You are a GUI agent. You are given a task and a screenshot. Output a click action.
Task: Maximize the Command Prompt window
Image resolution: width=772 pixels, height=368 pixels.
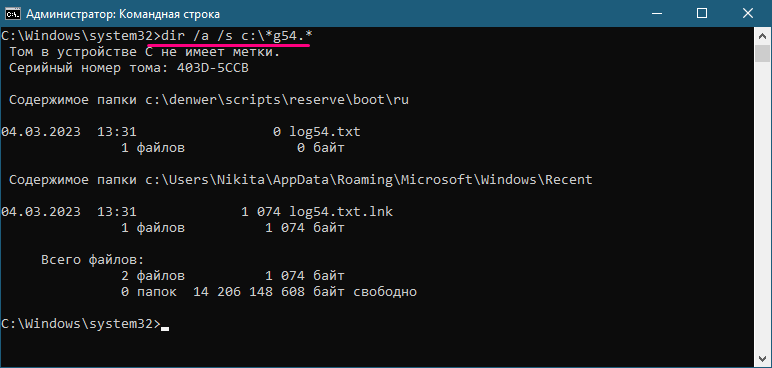[702, 13]
